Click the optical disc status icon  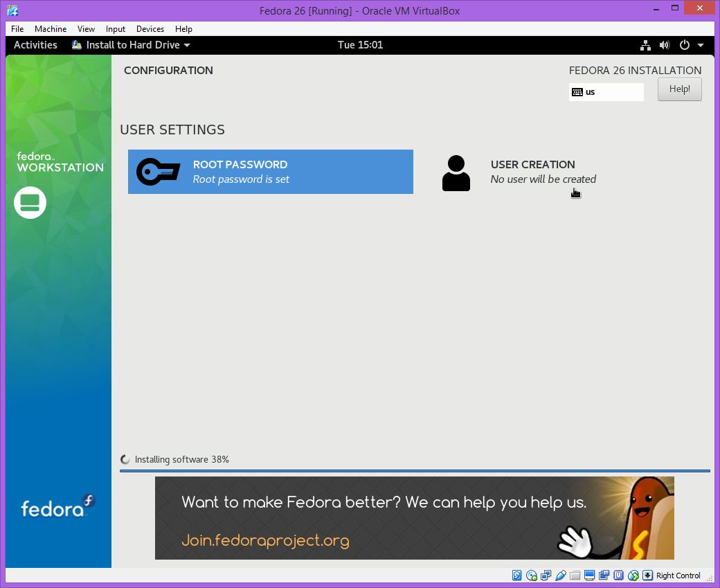pyautogui.click(x=532, y=575)
